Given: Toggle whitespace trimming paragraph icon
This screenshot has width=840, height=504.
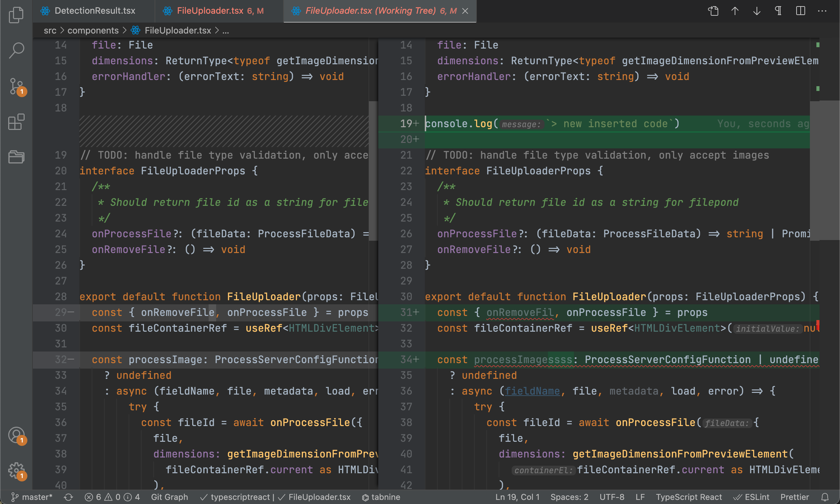Looking at the screenshot, I should [778, 11].
